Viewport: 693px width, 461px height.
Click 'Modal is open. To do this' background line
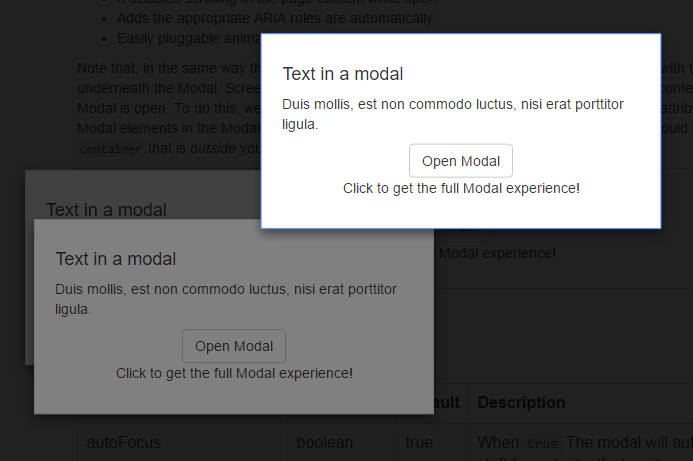tap(169, 108)
